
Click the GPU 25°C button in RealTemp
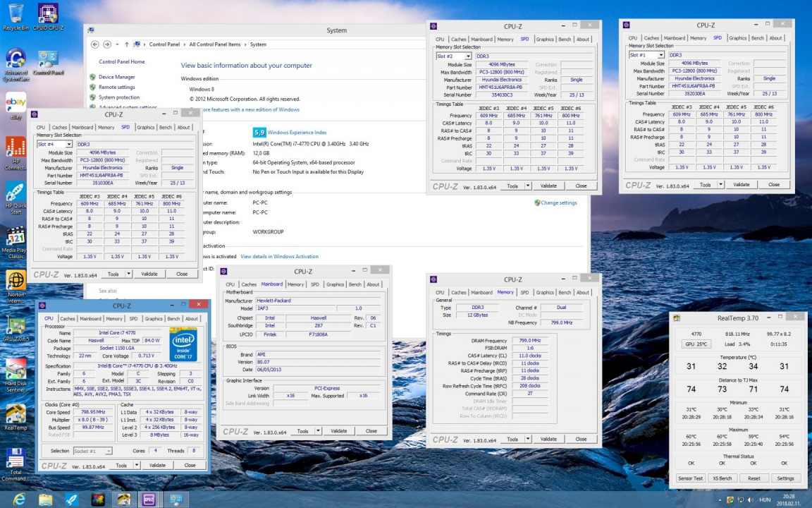pyautogui.click(x=696, y=344)
